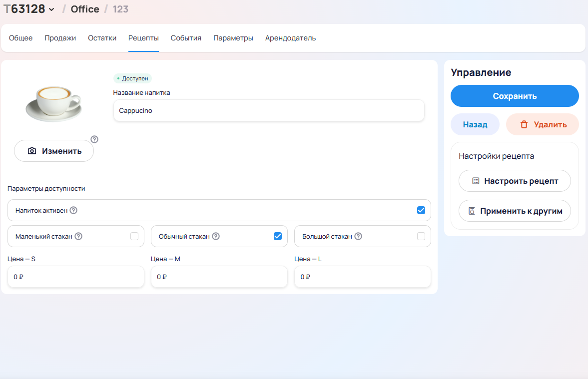
Task: Click help icon beside Обычный стакан
Action: coord(216,237)
